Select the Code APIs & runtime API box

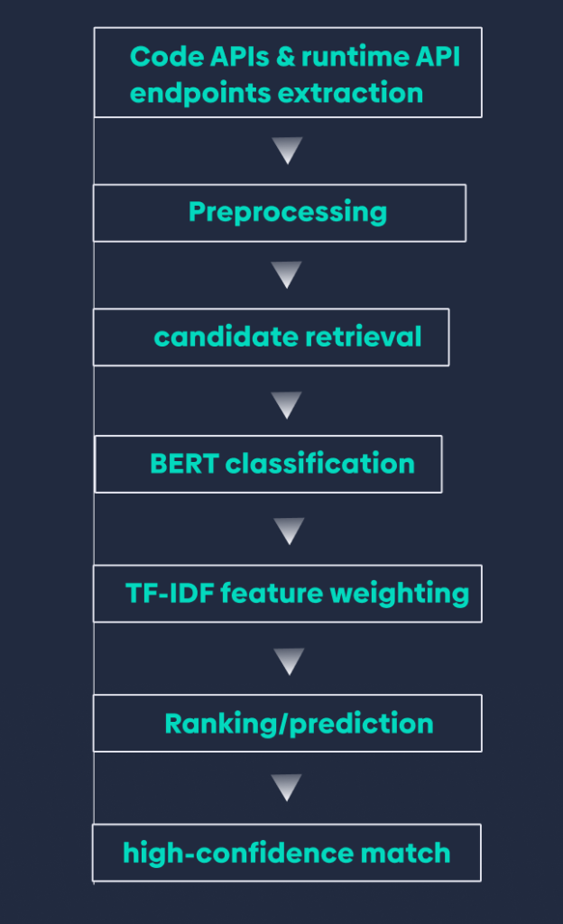tap(288, 73)
